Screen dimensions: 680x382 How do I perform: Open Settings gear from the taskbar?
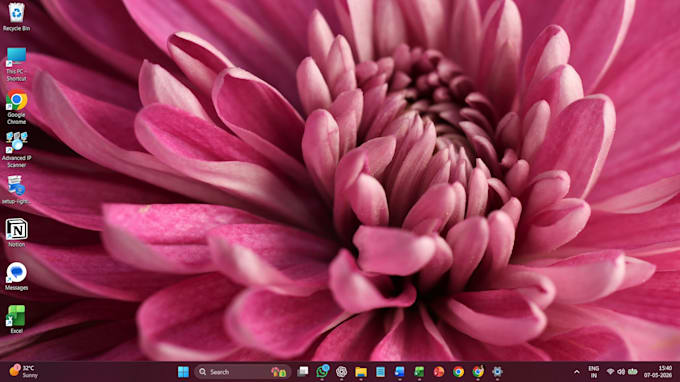coord(497,372)
